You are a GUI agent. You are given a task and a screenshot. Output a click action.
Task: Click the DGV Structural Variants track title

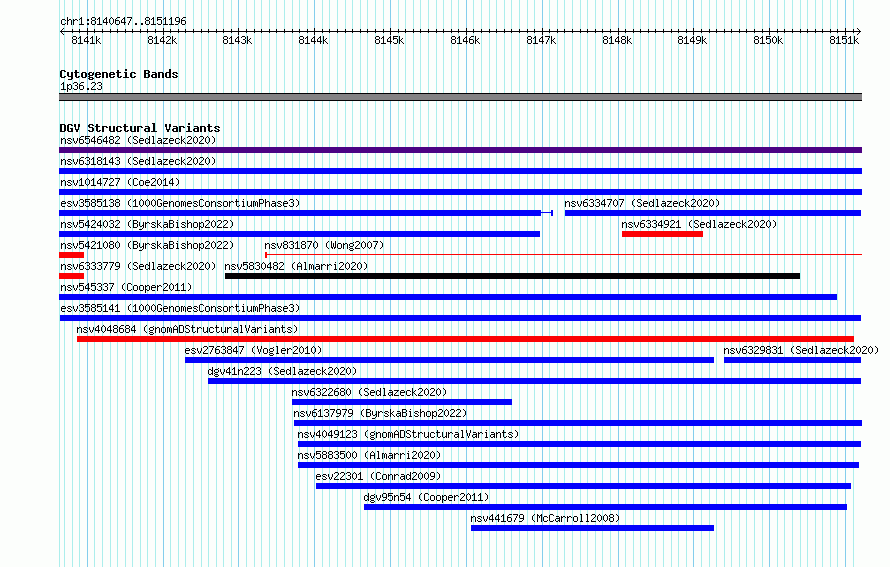pyautogui.click(x=140, y=128)
